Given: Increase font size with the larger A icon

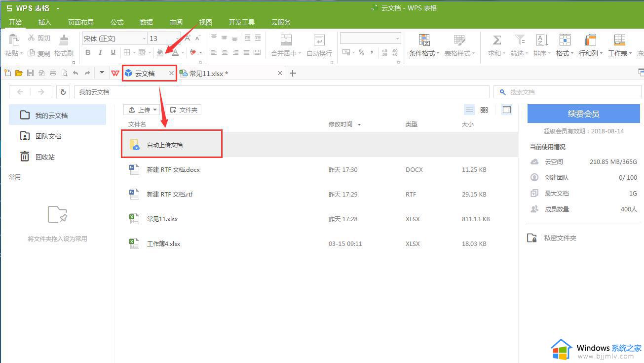Looking at the screenshot, I should pos(188,38).
